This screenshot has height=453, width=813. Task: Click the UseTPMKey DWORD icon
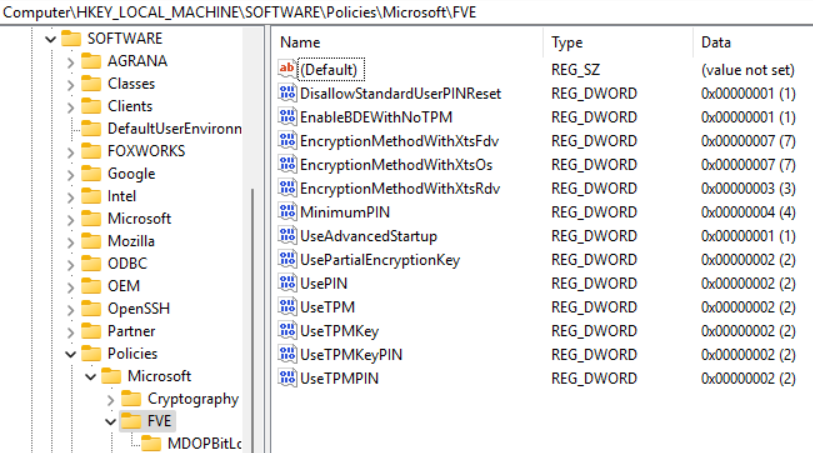287,331
